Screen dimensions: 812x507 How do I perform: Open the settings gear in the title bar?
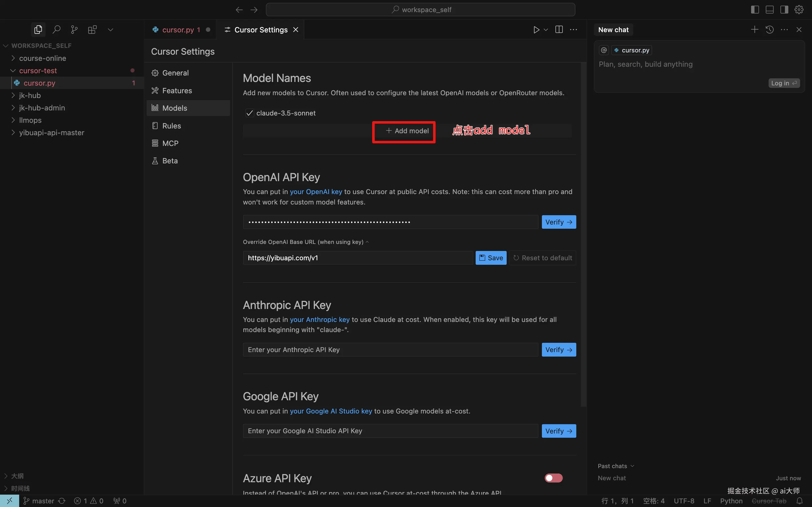[x=799, y=10]
